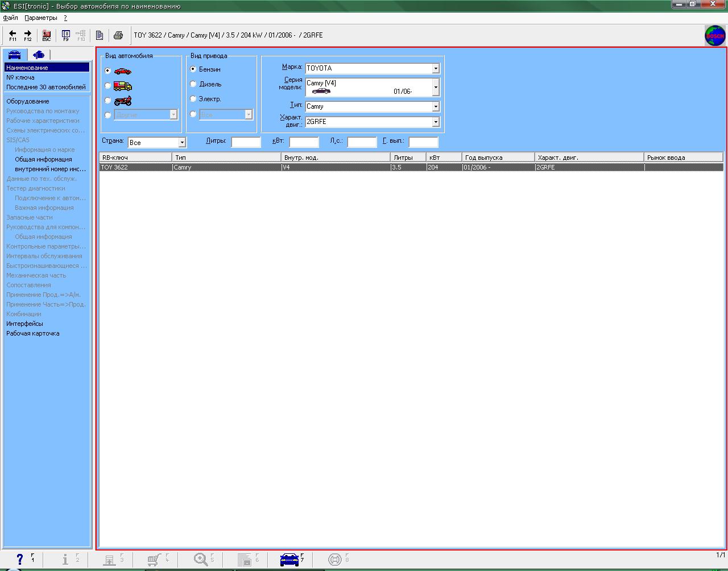Click the F9 list toolbar icon
The width and height of the screenshot is (728, 571).
(66, 35)
